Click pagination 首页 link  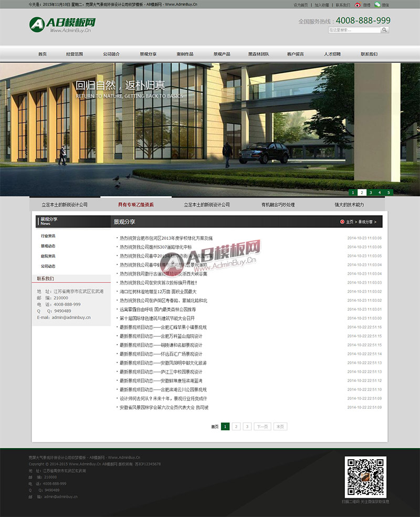215,427
